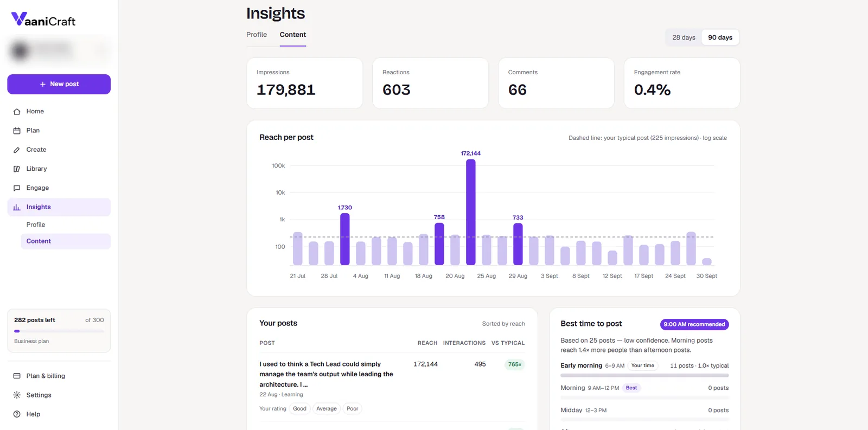
Task: Click the Insights bar chart icon
Action: [17, 207]
